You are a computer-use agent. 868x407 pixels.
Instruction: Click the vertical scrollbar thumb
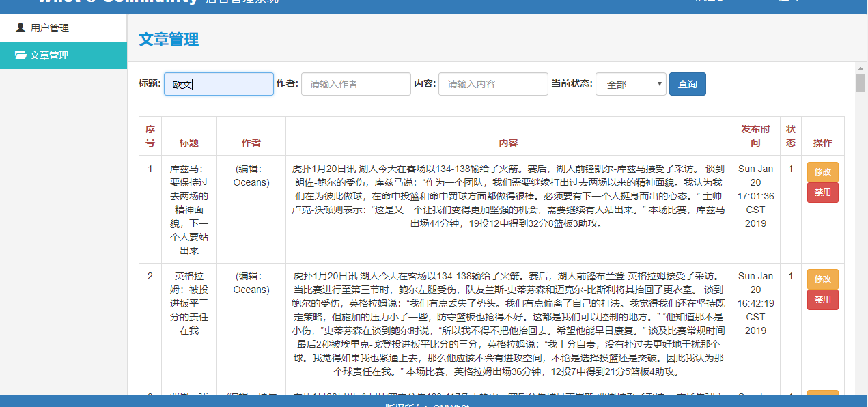[861, 83]
